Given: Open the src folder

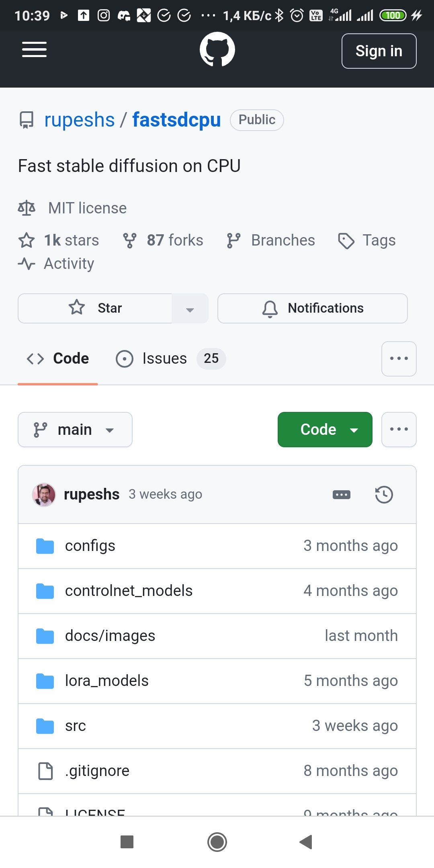Looking at the screenshot, I should tap(76, 726).
